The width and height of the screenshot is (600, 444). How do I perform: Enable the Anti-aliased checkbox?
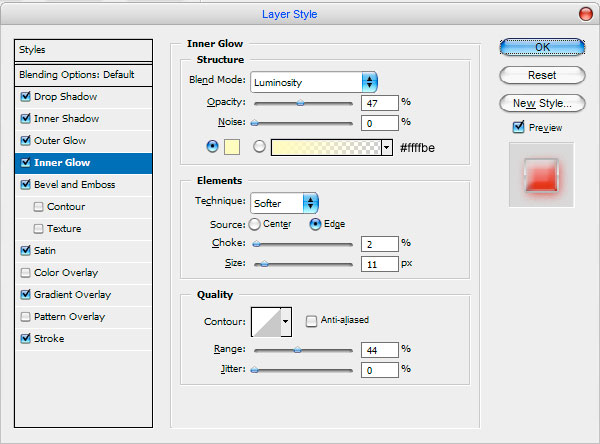(311, 320)
